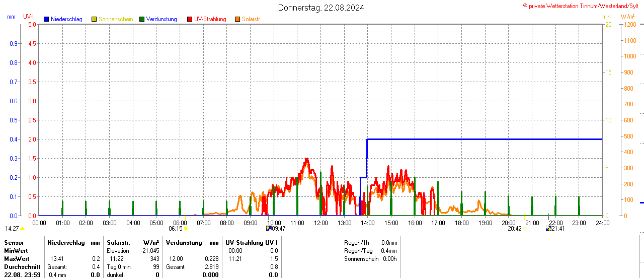Click the moon icon beside 09:47

269,229
